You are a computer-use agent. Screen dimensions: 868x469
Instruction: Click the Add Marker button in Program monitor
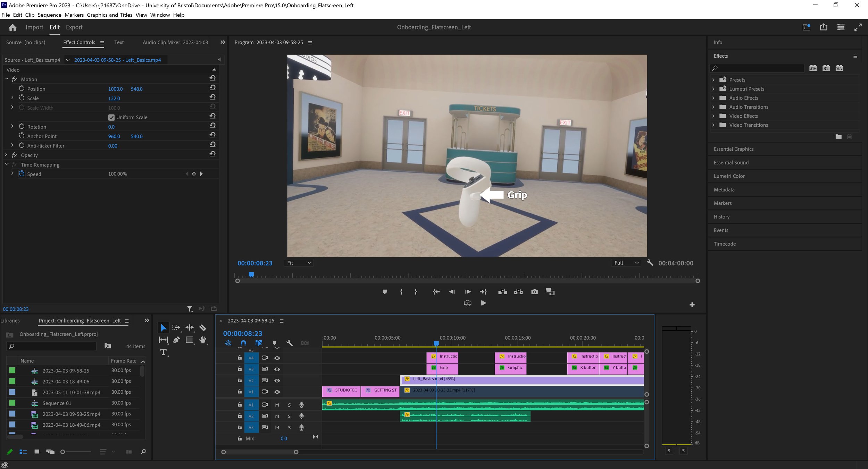pyautogui.click(x=384, y=292)
